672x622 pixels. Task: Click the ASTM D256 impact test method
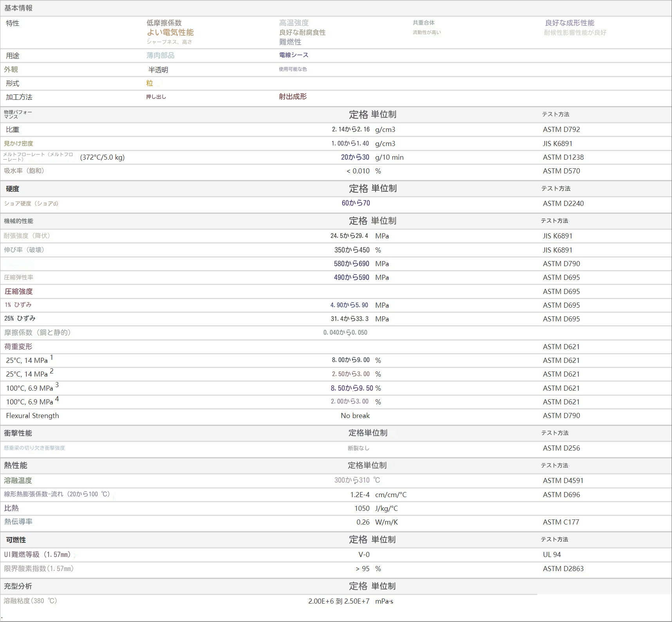561,448
